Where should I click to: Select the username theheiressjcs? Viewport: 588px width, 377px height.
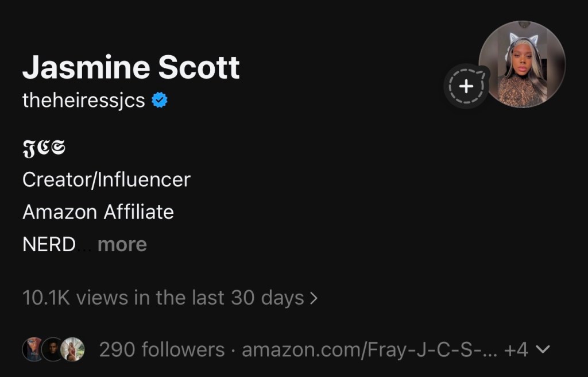pos(83,101)
